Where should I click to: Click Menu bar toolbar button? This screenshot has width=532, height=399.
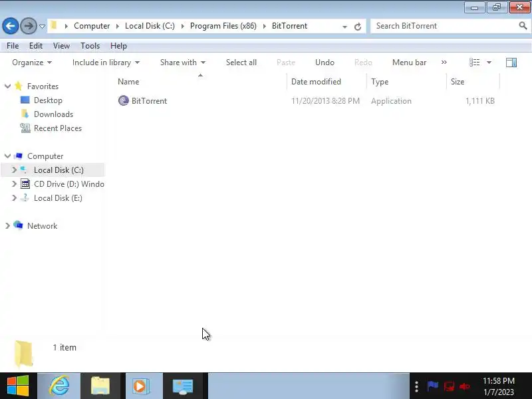tap(409, 63)
